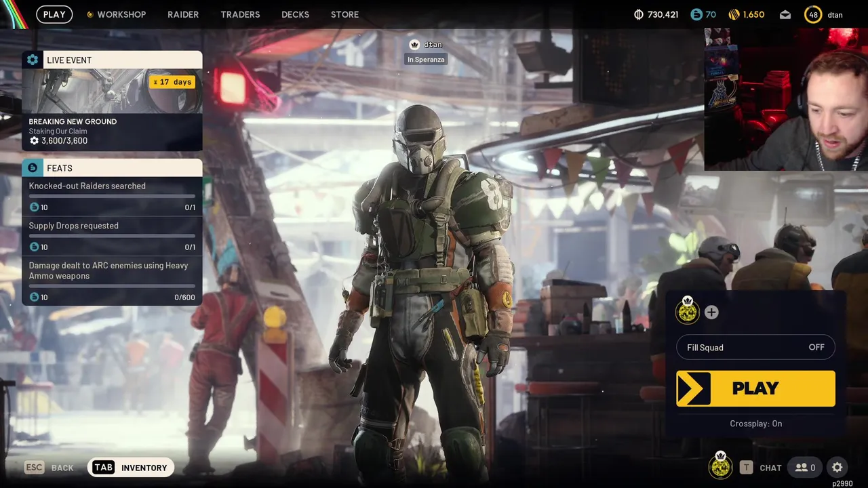
Task: Click the reward icon under Knocked-out Raiders feat
Action: tap(34, 207)
